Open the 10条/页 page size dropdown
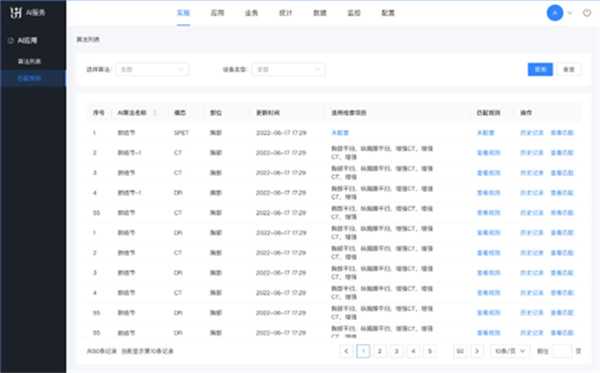 pyautogui.click(x=510, y=351)
